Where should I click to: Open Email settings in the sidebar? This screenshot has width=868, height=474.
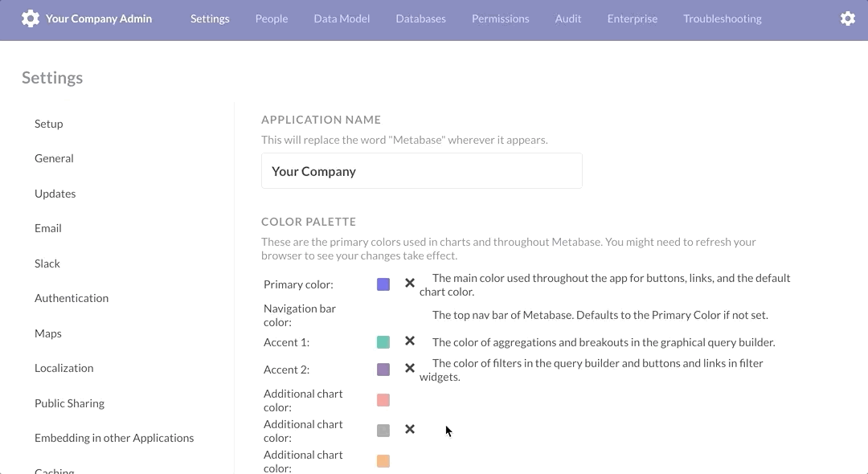[x=47, y=228]
